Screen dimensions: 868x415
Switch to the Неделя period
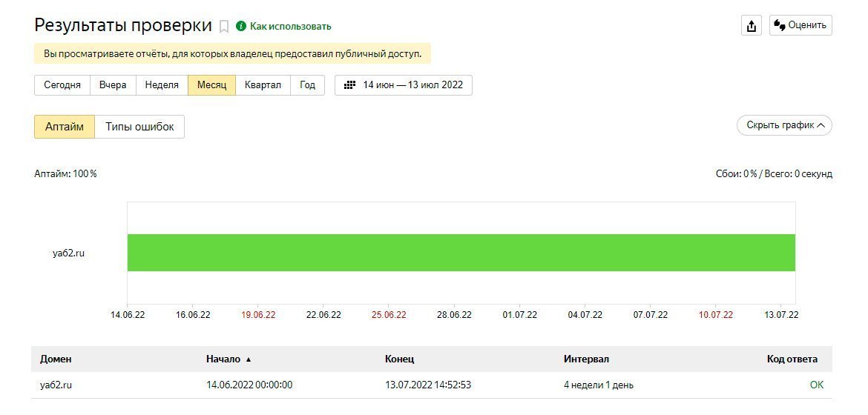pyautogui.click(x=162, y=85)
